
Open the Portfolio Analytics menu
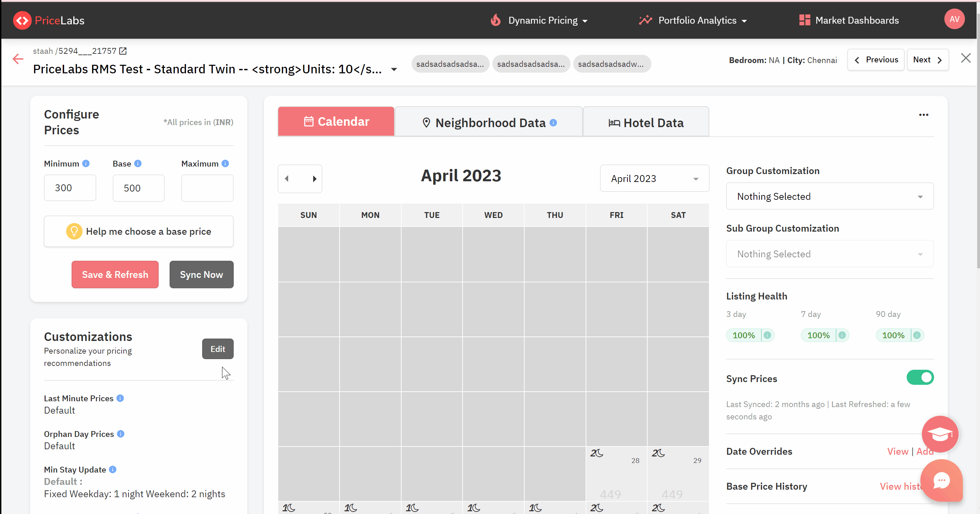[x=693, y=20]
